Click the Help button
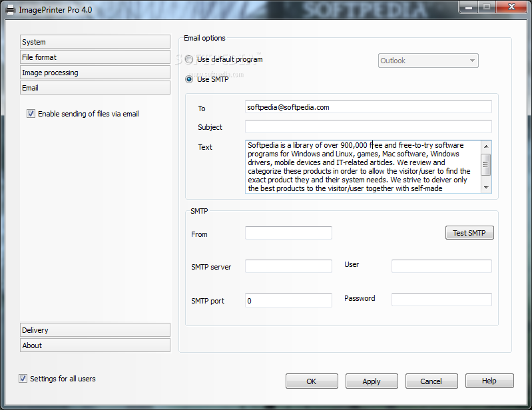 tap(489, 381)
